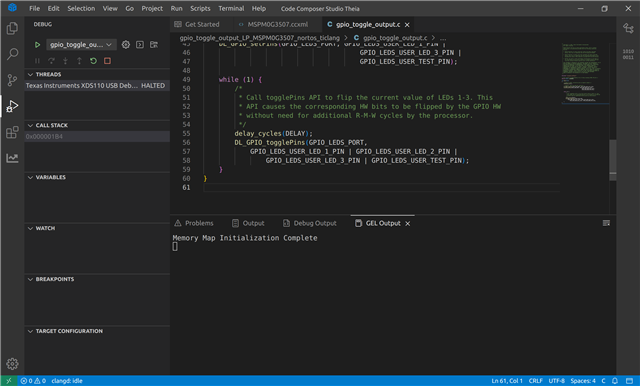Open the Explorer view in activity bar
The width and height of the screenshot is (640, 386).
[x=12, y=28]
